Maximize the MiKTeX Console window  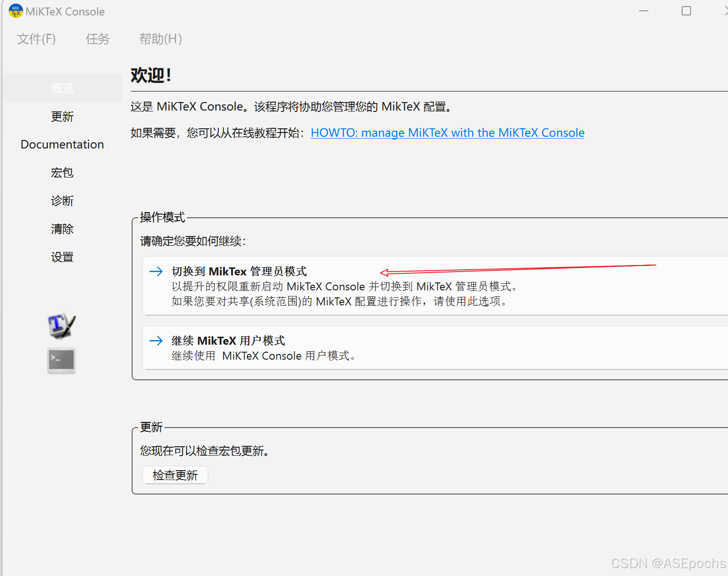[686, 11]
